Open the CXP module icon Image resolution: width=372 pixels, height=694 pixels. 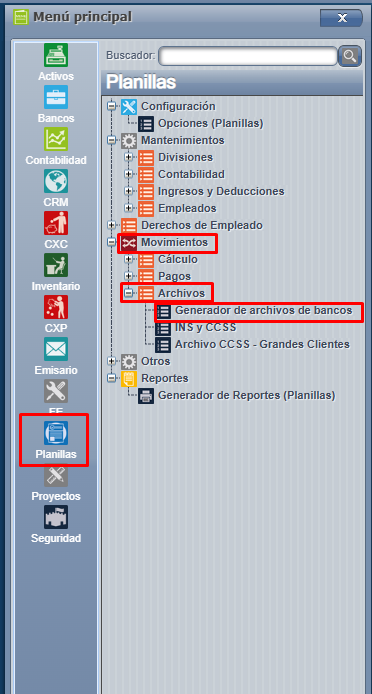56,307
